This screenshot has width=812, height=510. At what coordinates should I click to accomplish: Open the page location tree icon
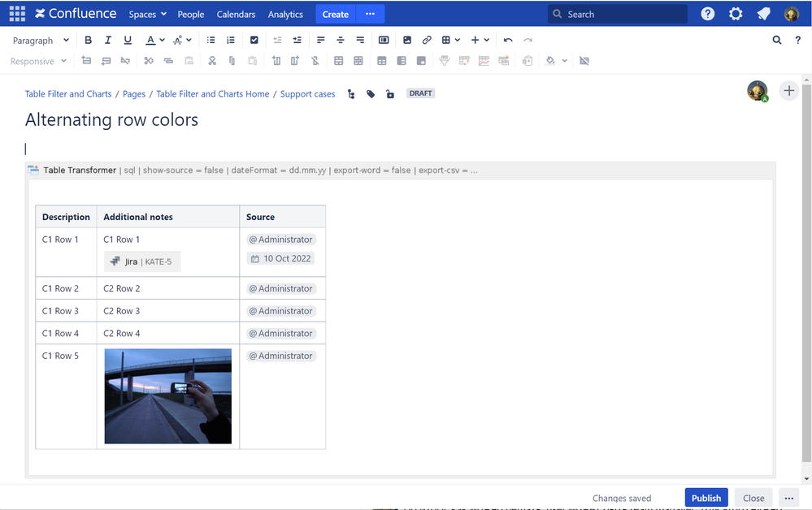pyautogui.click(x=351, y=93)
